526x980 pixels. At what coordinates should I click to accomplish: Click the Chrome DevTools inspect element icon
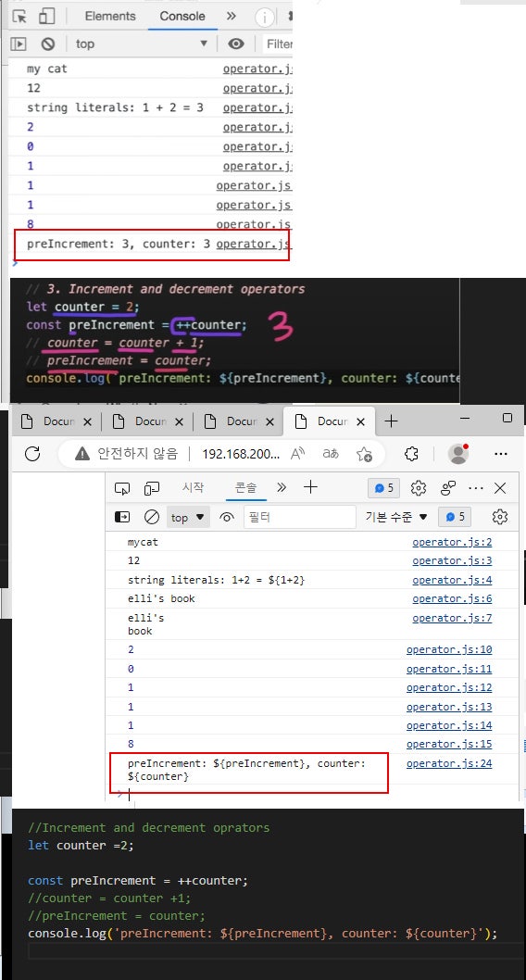[20, 17]
